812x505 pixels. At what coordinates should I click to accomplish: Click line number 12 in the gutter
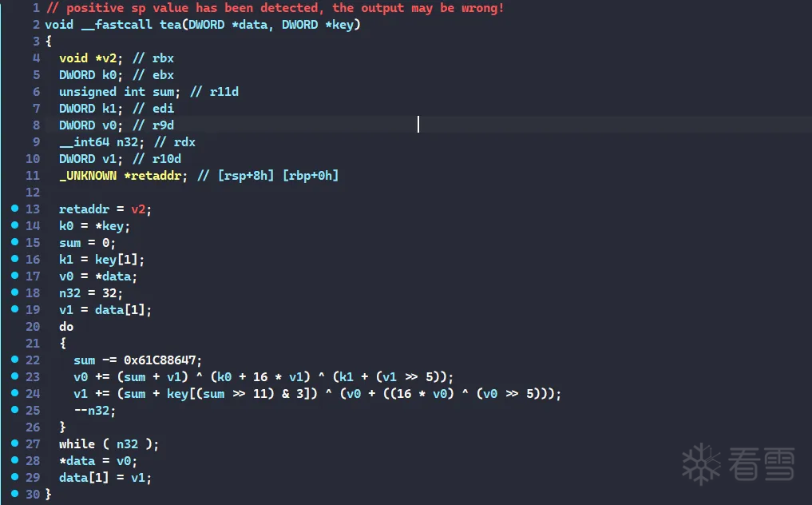coord(33,192)
